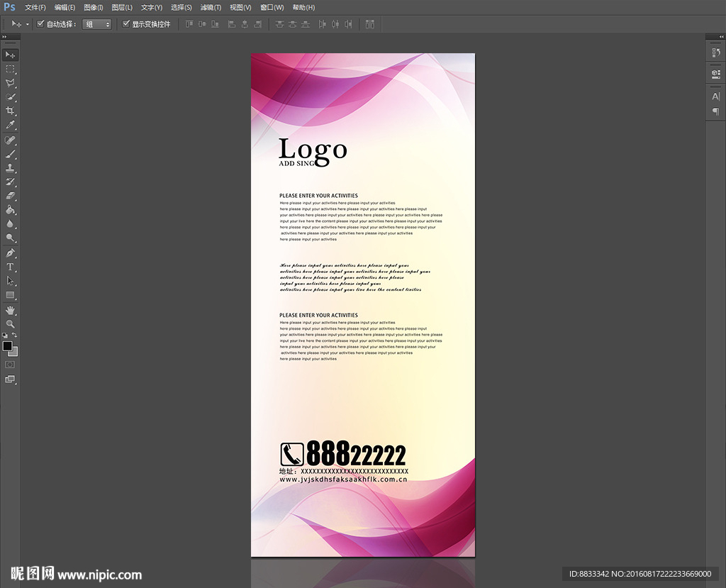Open the 文字(Y) menu

pos(152,7)
